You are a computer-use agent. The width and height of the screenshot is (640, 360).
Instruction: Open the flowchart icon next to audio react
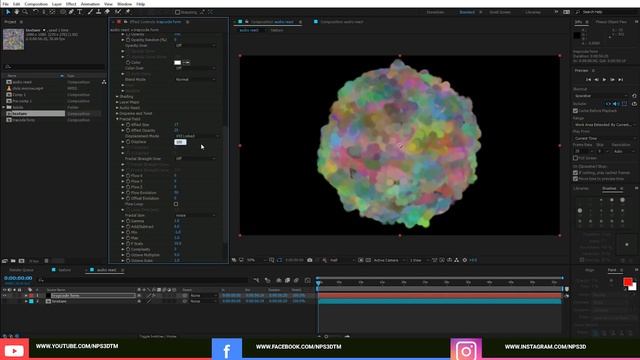pyautogui.click(x=104, y=82)
